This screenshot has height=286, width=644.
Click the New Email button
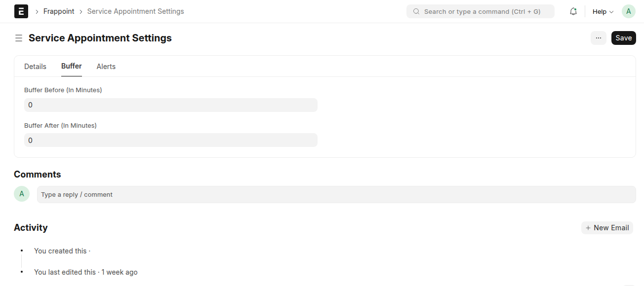(x=607, y=228)
